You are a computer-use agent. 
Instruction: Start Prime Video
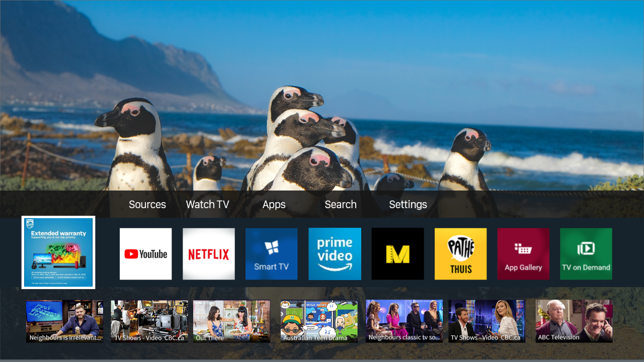335,253
